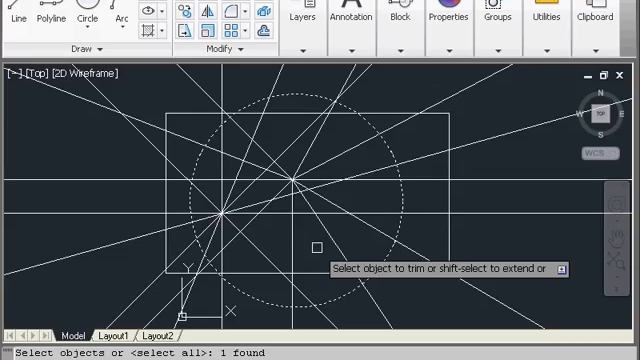Viewport: 640px width, 360px height.
Task: Open the [2D Wireframe] visual style menu
Action: click(x=85, y=73)
